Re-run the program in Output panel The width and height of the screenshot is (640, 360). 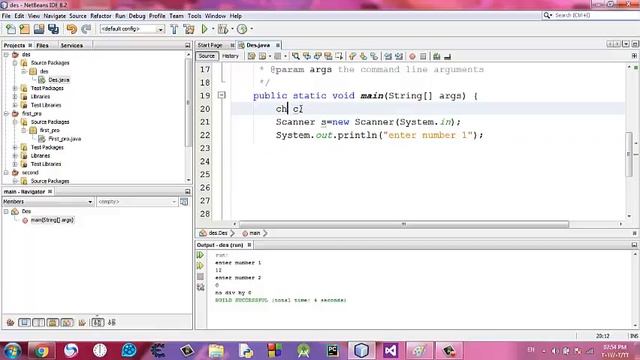click(200, 255)
